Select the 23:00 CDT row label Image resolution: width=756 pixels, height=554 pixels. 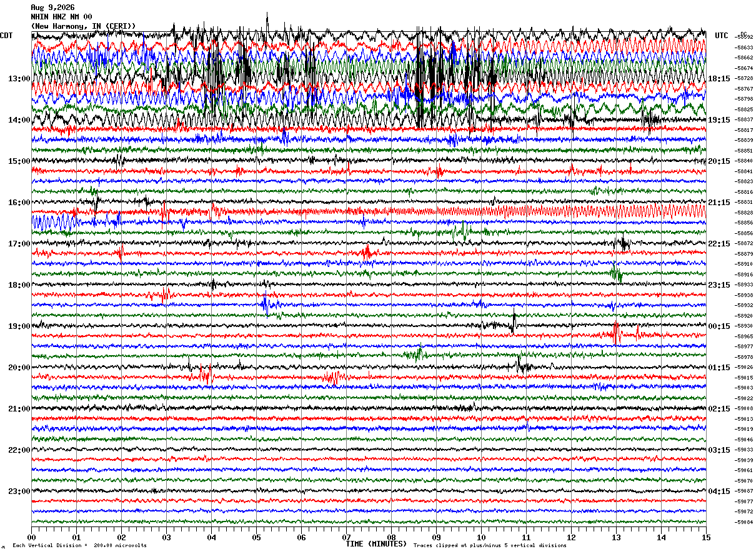[19, 491]
